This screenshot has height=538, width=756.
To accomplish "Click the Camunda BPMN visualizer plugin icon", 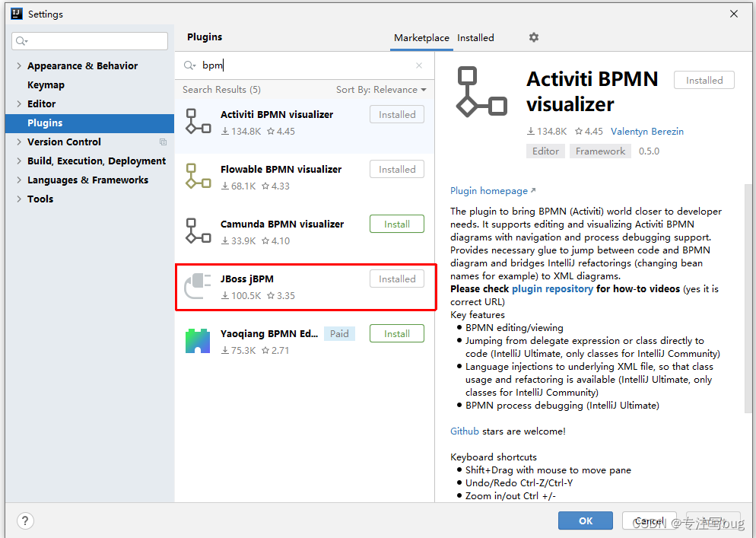I will tap(198, 231).
